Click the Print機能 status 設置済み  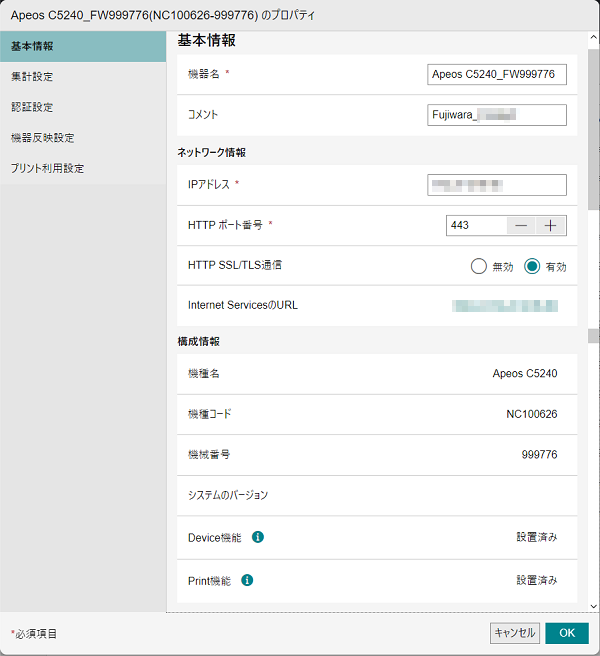point(537,580)
